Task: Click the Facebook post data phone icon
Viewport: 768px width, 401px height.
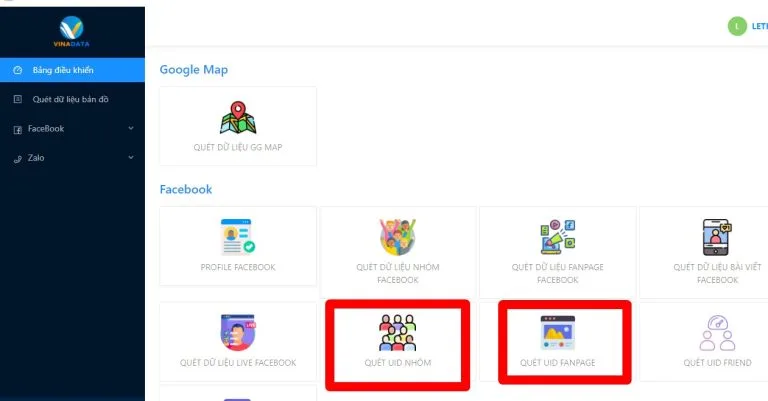Action: tap(717, 237)
